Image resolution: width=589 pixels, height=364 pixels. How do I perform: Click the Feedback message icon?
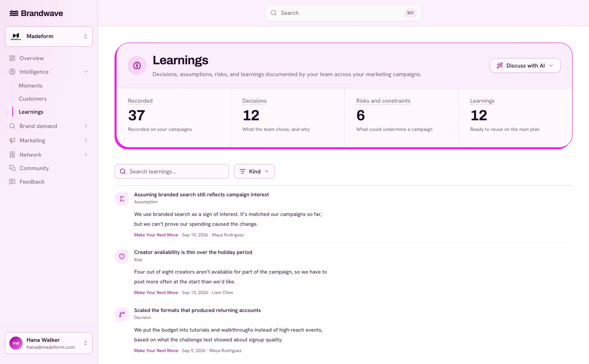tap(12, 182)
